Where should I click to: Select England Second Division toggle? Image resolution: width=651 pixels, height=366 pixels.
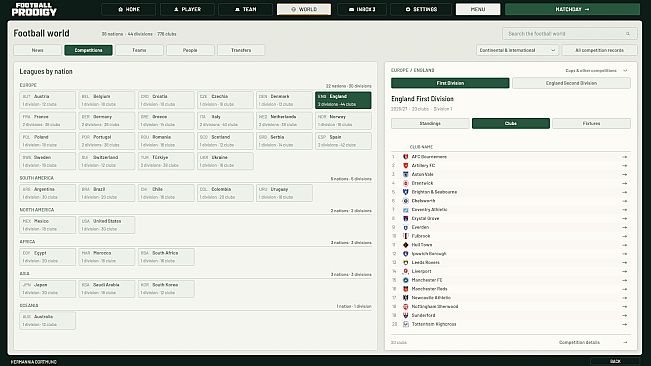coord(571,83)
